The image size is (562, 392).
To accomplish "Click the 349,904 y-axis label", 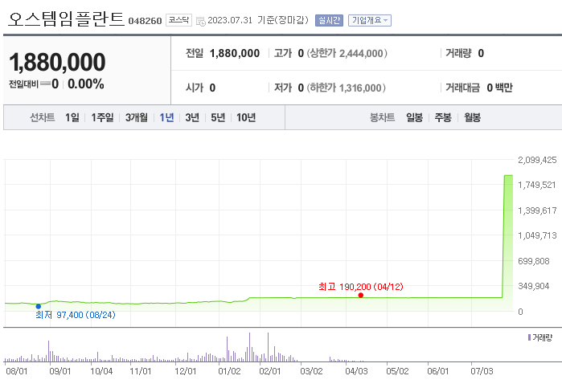I will 533,286.
